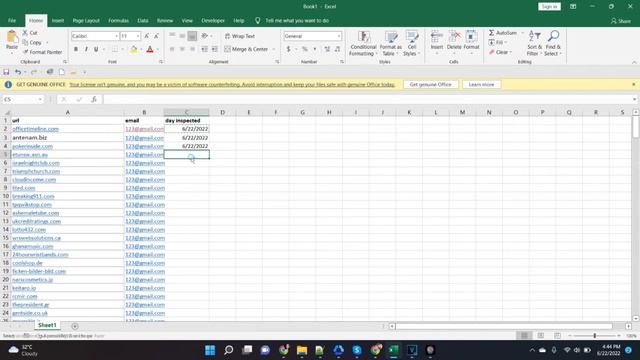Screen dimensions: 640x360
Task: Click the Decrease Decimal icon
Action: 338,49
